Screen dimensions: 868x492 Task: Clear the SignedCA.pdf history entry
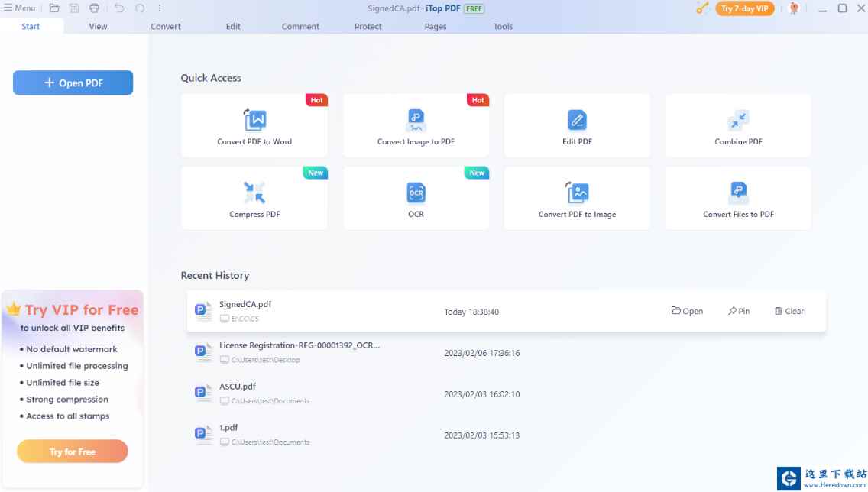[x=789, y=311]
